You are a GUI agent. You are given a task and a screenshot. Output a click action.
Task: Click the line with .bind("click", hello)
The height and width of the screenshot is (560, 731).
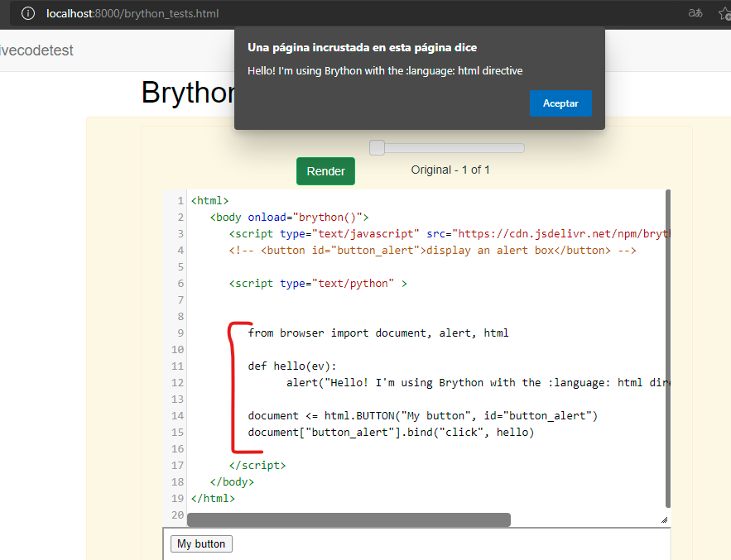coord(391,433)
